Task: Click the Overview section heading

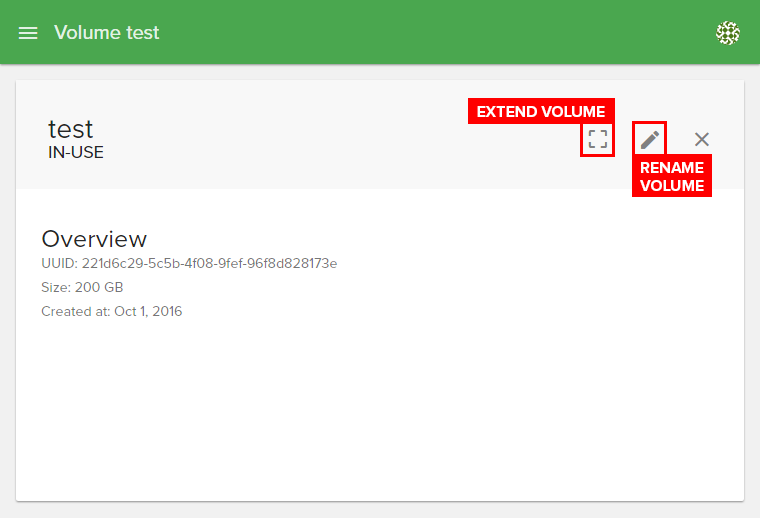Action: click(x=94, y=239)
